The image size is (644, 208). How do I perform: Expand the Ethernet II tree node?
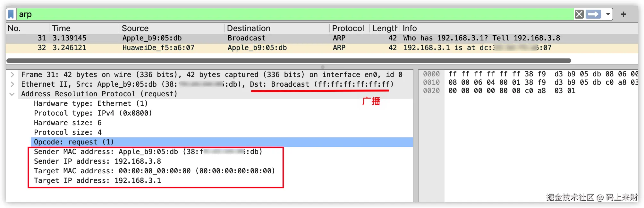click(x=12, y=84)
